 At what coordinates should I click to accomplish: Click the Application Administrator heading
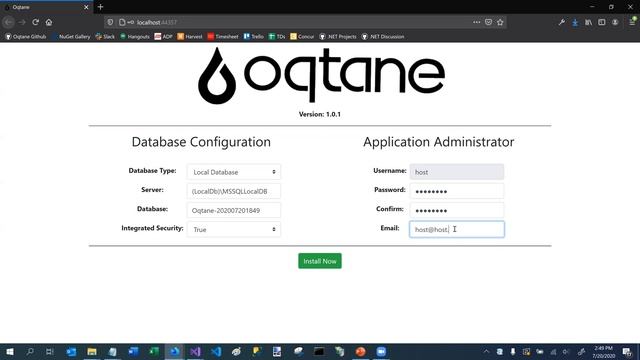439,142
